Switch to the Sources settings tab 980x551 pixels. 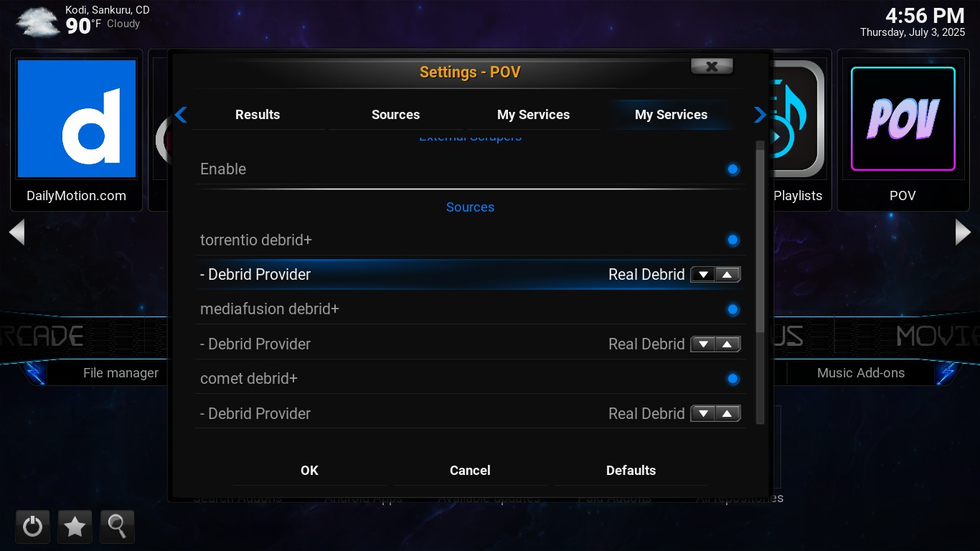[x=395, y=115]
